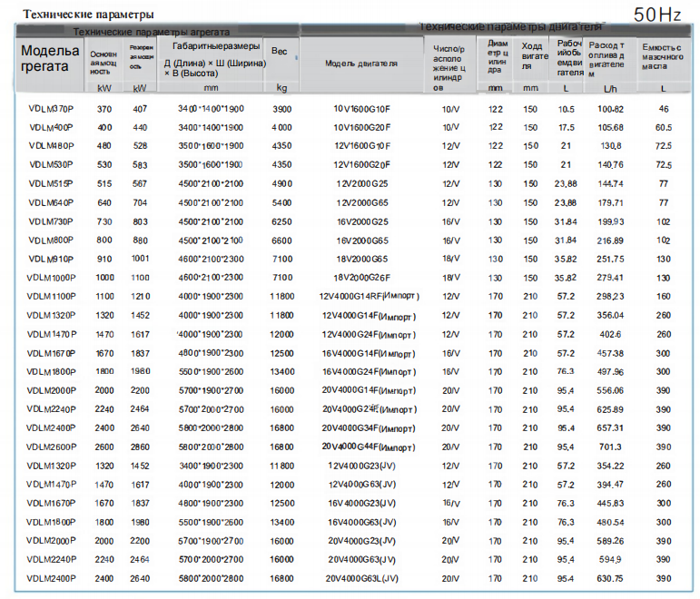Click the VDLM1000P model cell
Screen dimensions: 700x599
(52, 278)
